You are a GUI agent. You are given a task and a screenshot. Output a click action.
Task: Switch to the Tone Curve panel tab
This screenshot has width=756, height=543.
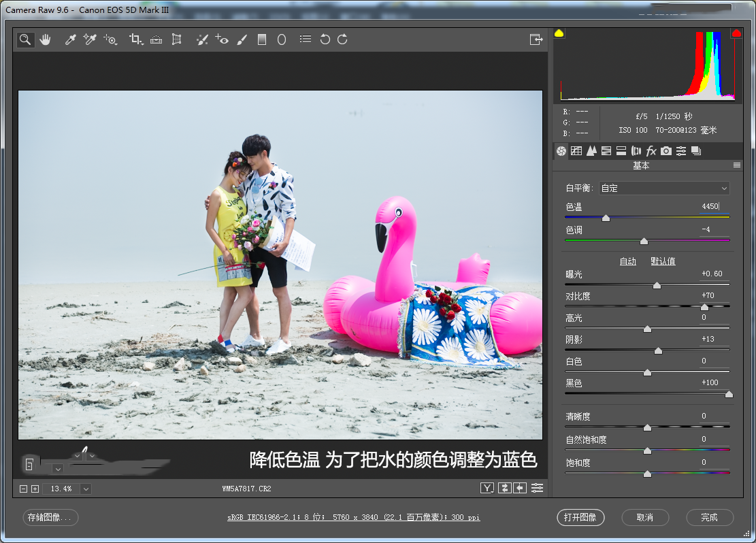coord(576,151)
